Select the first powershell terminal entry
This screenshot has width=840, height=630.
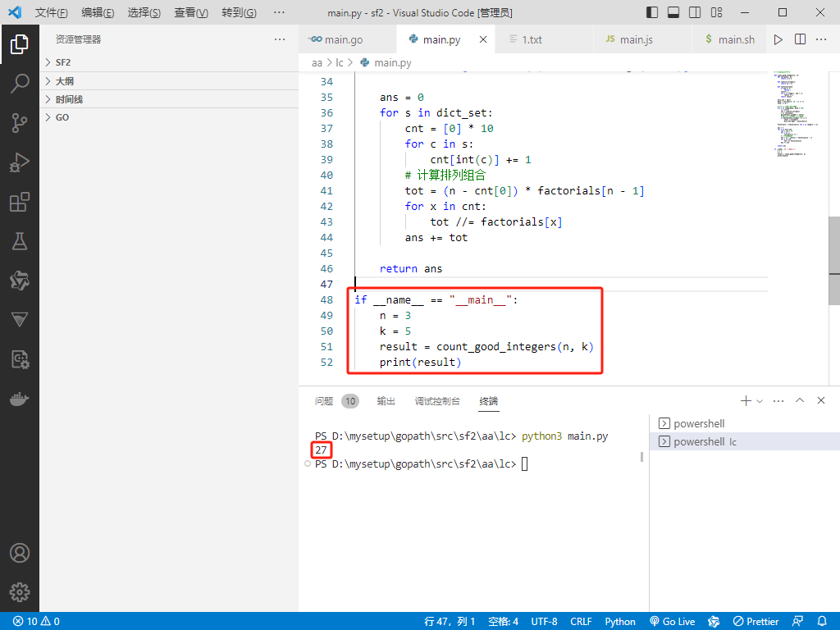(745, 424)
